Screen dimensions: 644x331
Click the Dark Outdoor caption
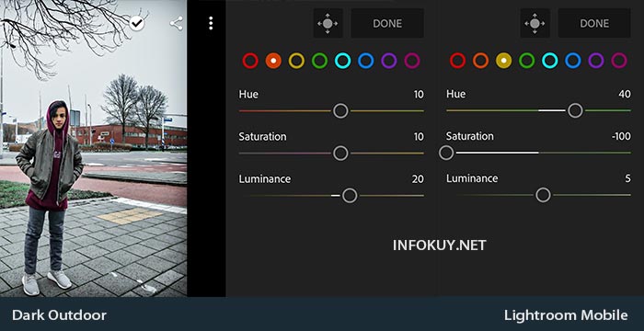click(x=59, y=315)
